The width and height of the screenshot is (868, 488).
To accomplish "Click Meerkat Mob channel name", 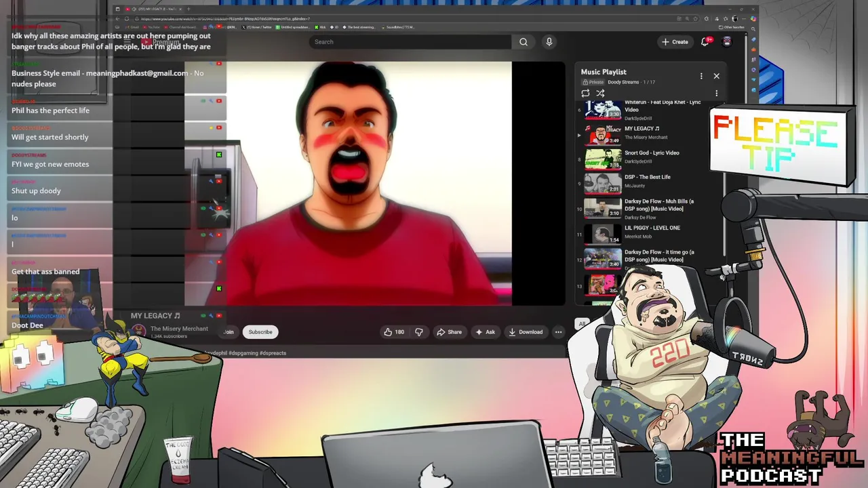I will tap(638, 237).
